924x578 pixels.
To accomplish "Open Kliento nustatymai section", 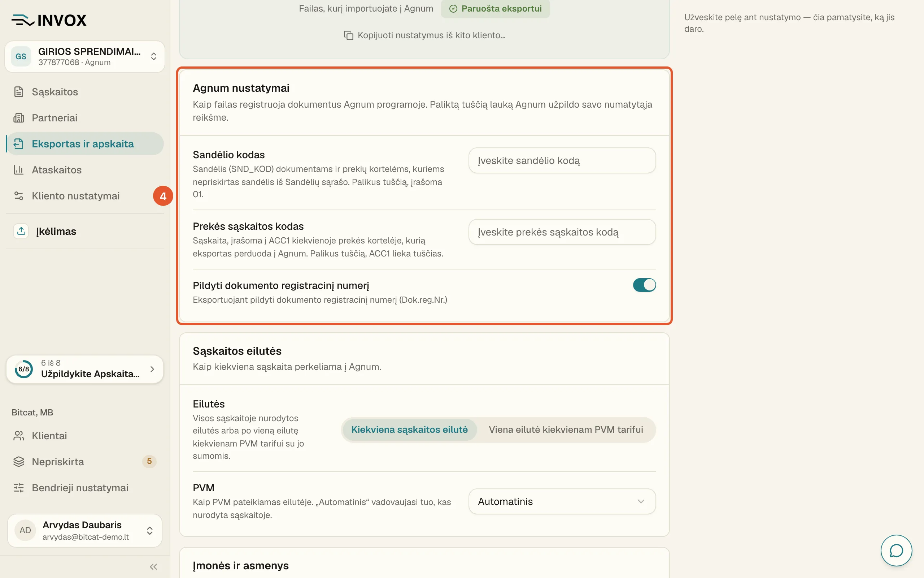I will click(x=85, y=196).
